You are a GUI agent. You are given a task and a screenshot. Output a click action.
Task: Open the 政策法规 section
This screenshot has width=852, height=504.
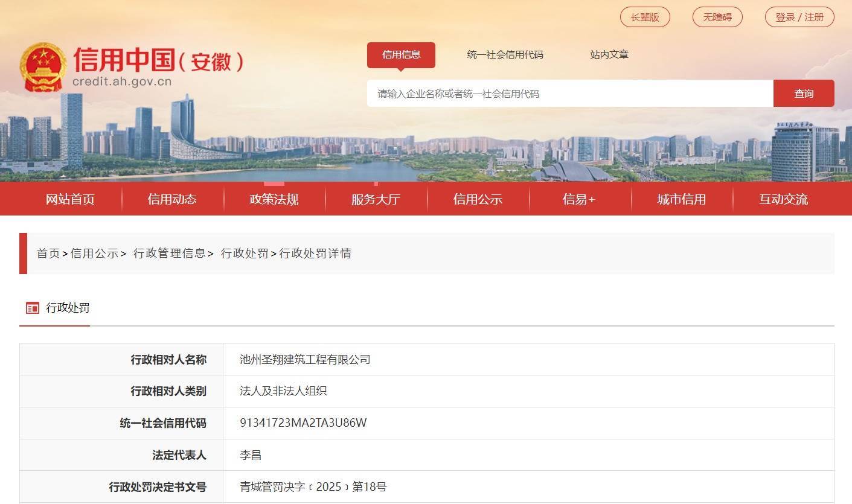pos(274,199)
